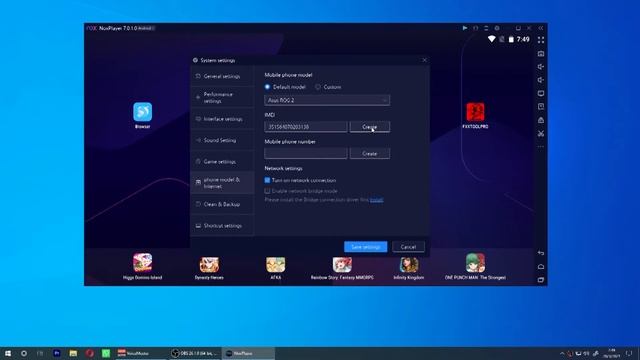The height and width of the screenshot is (360, 640).
Task: Click the NoxPlayer taskbar button
Action: (x=248, y=353)
